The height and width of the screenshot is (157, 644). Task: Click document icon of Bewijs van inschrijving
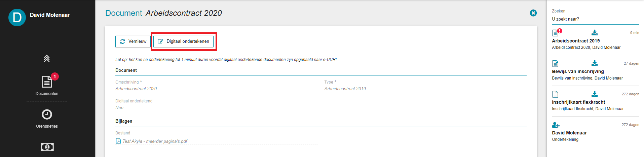point(555,64)
